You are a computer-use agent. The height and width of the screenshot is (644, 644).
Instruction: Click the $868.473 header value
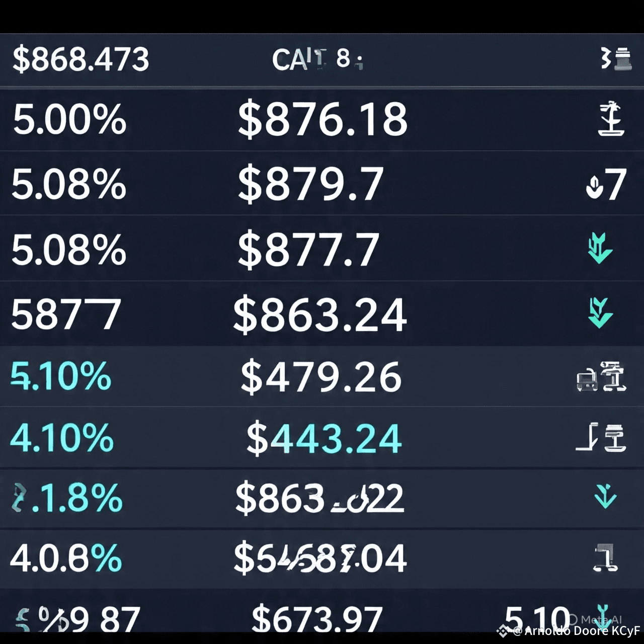(x=80, y=59)
